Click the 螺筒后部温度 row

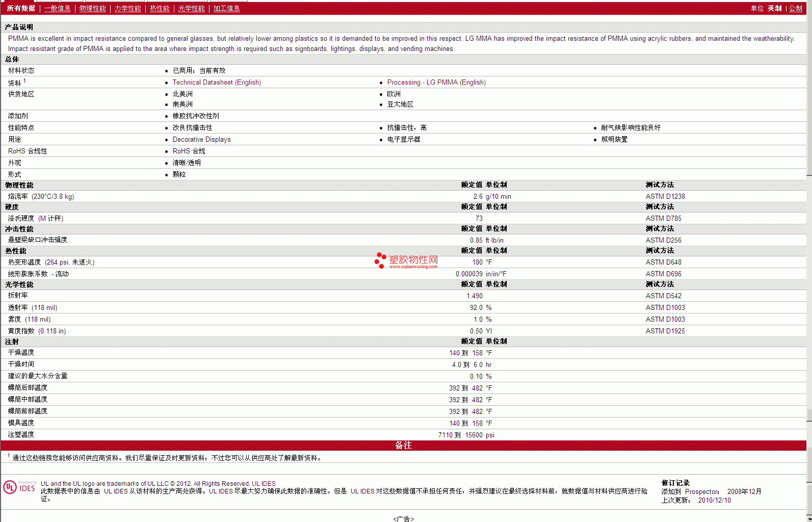tap(403, 388)
